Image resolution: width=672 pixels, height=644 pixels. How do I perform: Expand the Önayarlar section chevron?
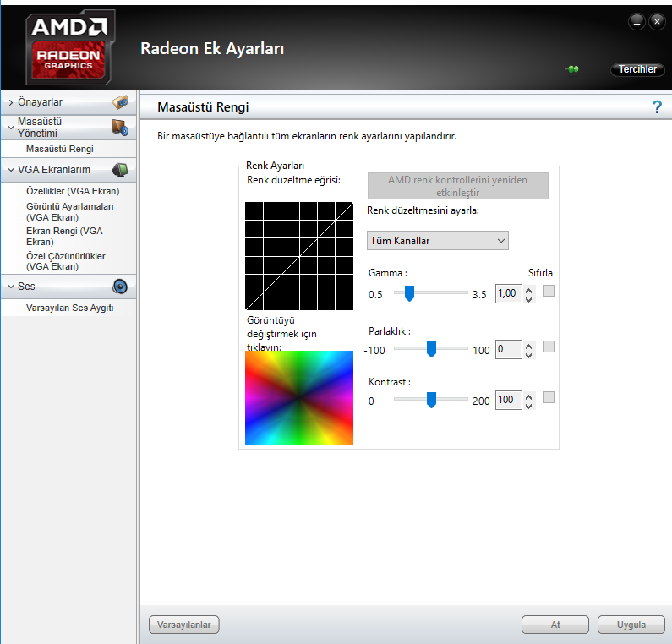point(11,102)
